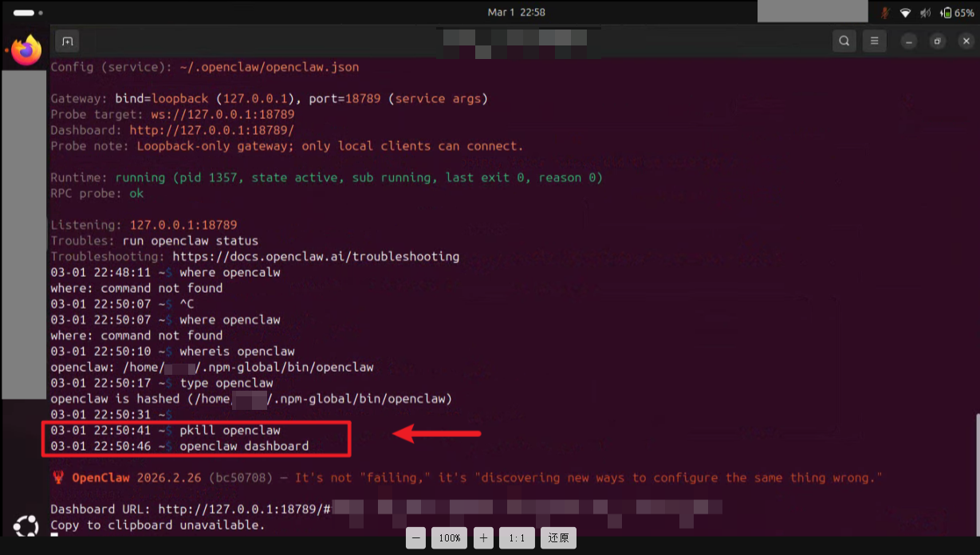Click the terminal vertical scrollbar thumb

pyautogui.click(x=977, y=474)
